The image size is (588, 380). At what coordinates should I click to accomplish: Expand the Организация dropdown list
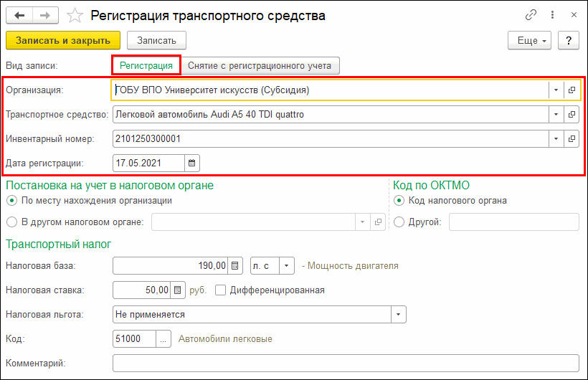pos(556,90)
